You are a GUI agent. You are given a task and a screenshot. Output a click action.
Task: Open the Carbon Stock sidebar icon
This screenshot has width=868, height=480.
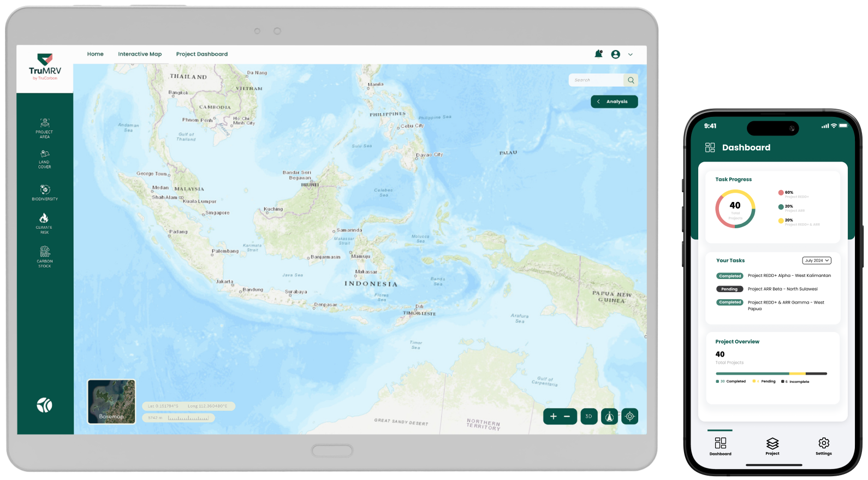(45, 252)
